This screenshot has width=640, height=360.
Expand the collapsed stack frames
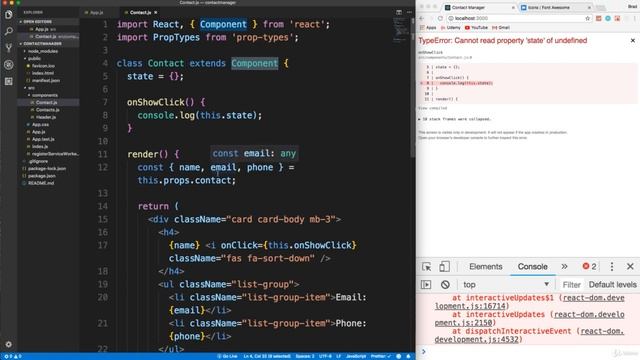pos(454,119)
